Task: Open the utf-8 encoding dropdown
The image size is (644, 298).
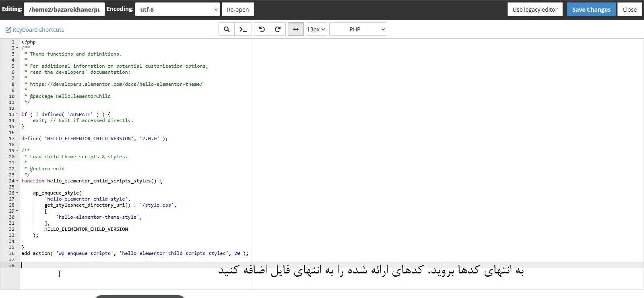Action: pos(178,9)
